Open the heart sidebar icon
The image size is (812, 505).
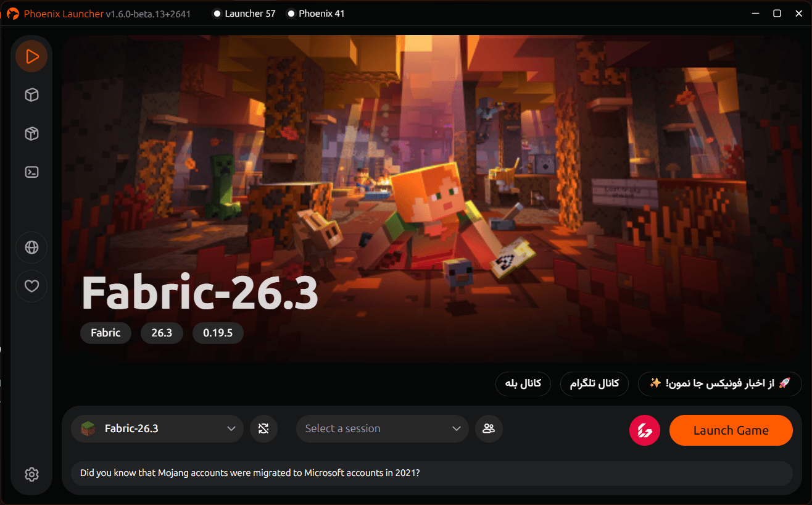(32, 286)
